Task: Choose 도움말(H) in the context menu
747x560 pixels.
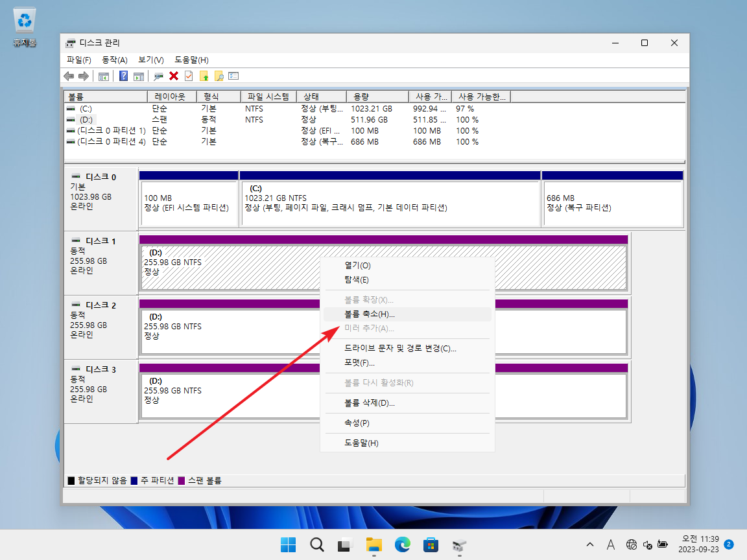Action: pos(407,443)
